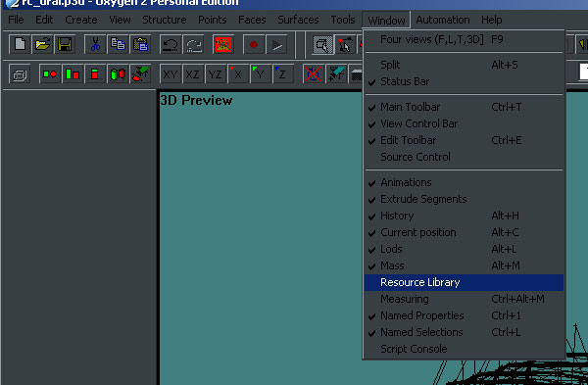The height and width of the screenshot is (385, 588).
Task: Click the Undo arrow icon
Action: click(171, 45)
